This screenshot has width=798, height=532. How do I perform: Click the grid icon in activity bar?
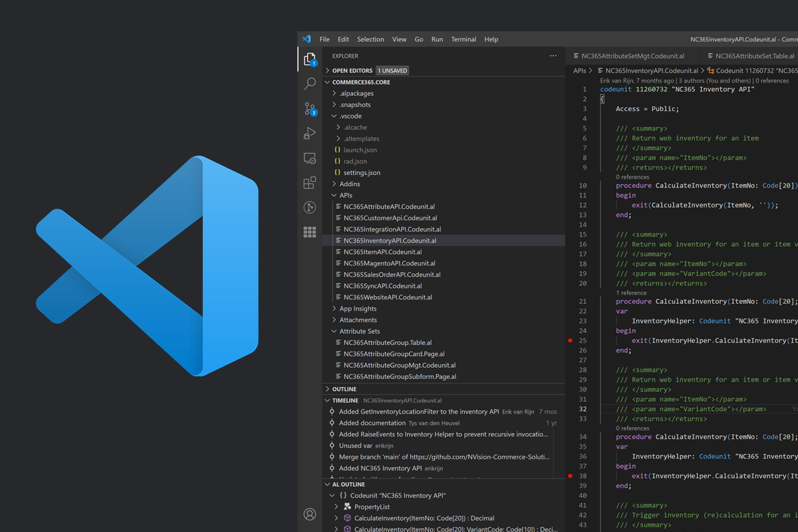point(310,232)
